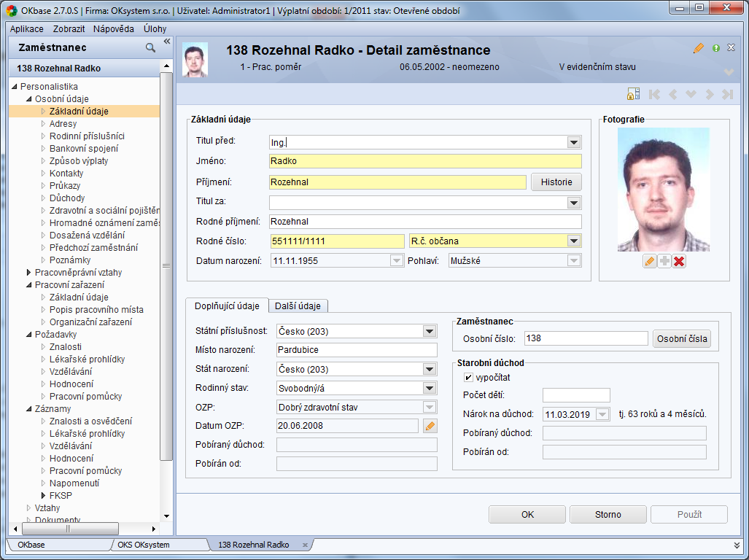749x560 pixels.
Task: Click the Místo narození field
Action: (357, 350)
